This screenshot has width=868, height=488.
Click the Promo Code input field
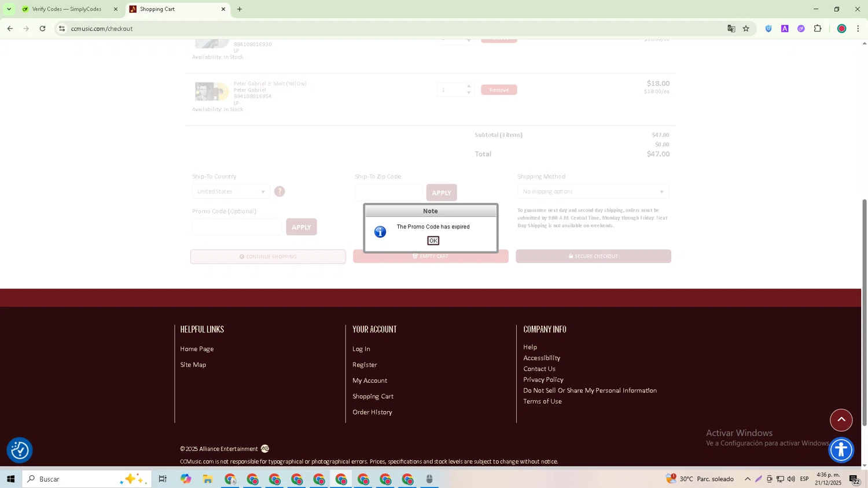click(237, 227)
